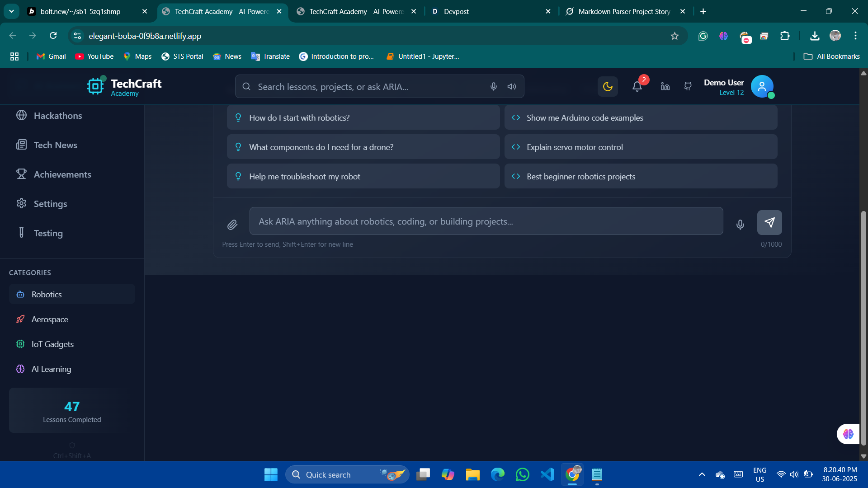Viewport: 868px width, 488px height.
Task: Click the Demo User avatar
Action: coord(762,86)
